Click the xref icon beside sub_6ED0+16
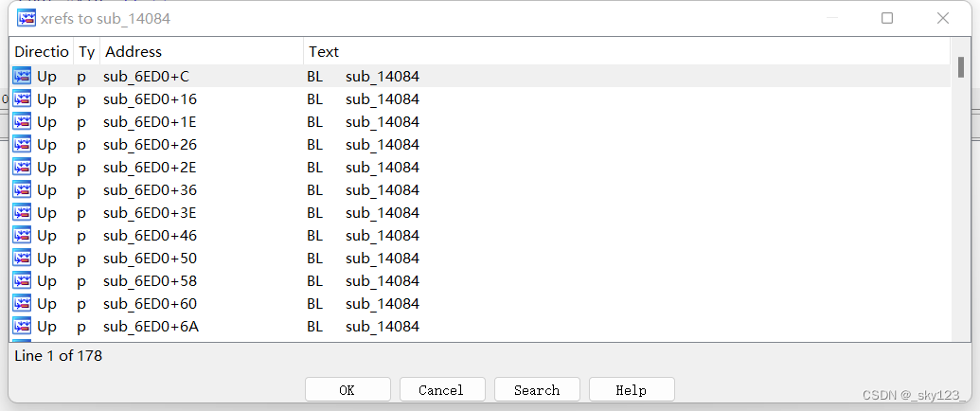Viewport: 980px width, 411px height. pos(22,98)
